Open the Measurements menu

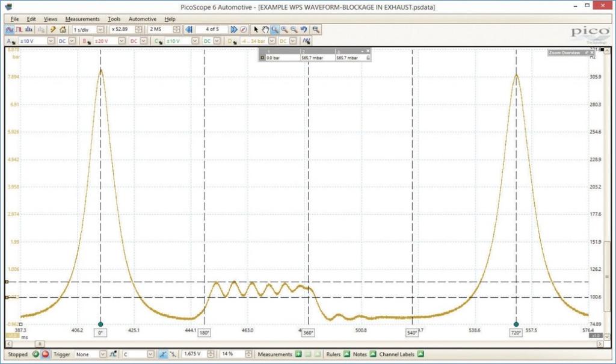point(82,19)
